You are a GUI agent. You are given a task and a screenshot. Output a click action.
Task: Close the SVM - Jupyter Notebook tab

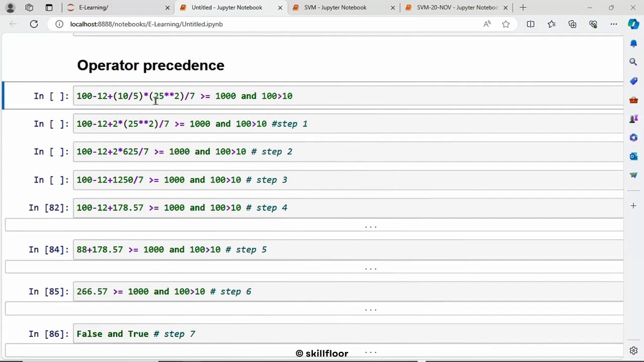point(393,8)
